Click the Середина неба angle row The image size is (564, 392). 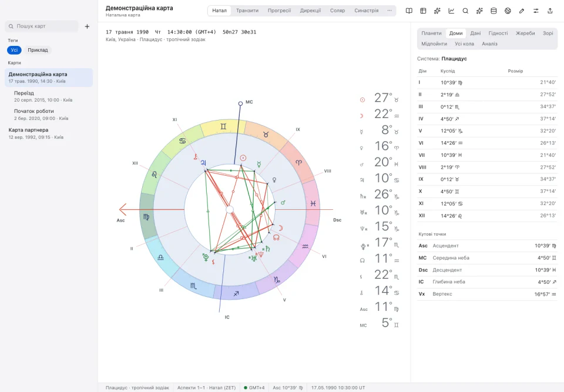click(x=487, y=258)
